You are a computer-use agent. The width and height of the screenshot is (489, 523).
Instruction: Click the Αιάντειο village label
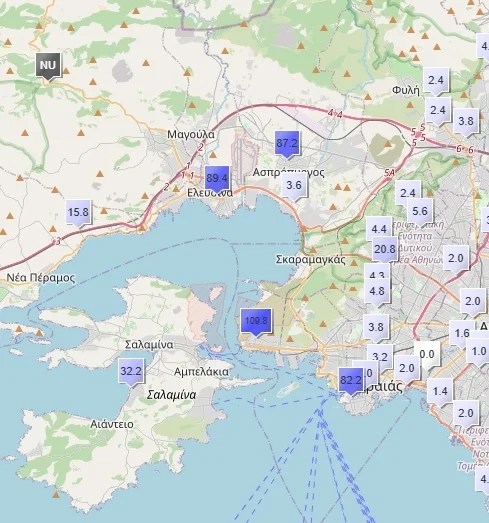112,424
